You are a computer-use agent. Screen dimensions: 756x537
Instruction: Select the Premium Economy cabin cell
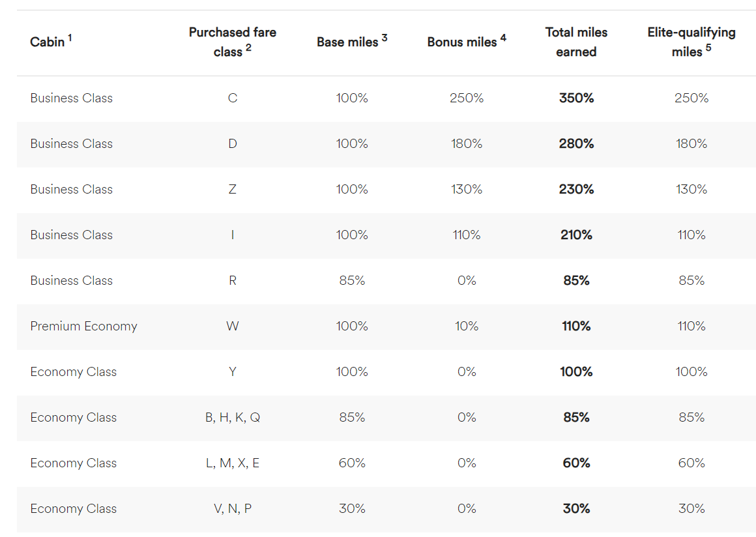point(83,327)
